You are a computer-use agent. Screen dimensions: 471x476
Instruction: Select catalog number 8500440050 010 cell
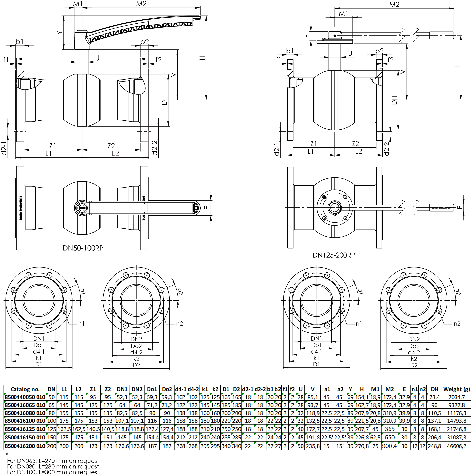click(25, 397)
